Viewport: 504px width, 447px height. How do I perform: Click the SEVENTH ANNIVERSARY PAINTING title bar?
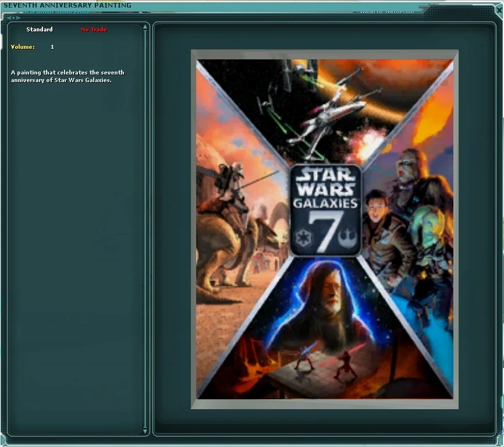point(70,5)
